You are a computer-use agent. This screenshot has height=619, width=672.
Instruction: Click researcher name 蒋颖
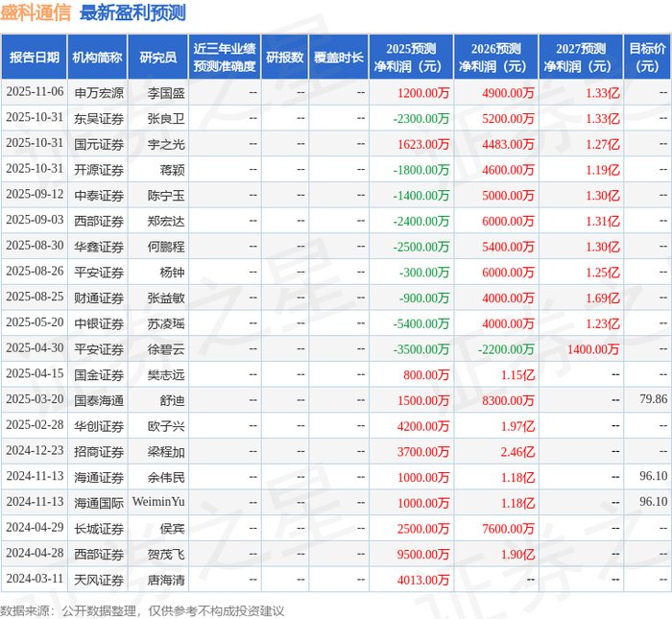point(172,170)
